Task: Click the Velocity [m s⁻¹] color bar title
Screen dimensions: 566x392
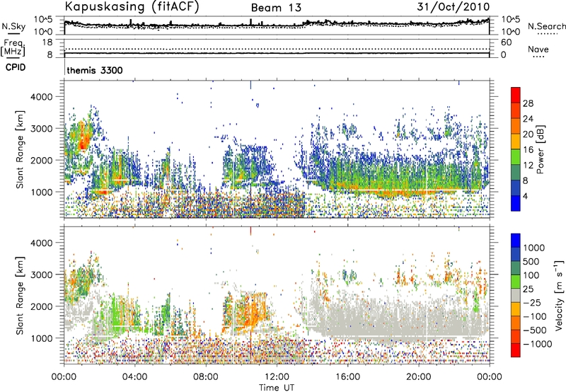Action: (x=559, y=295)
